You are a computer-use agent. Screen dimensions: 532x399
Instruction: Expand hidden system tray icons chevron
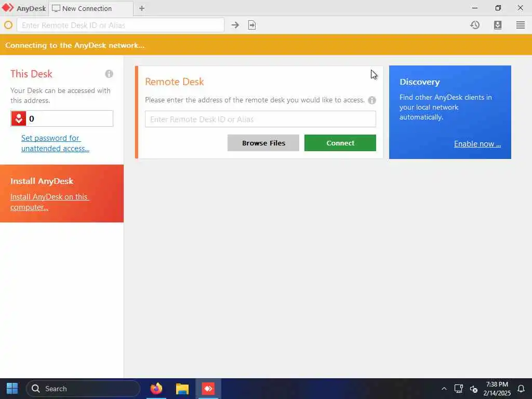tap(444, 389)
